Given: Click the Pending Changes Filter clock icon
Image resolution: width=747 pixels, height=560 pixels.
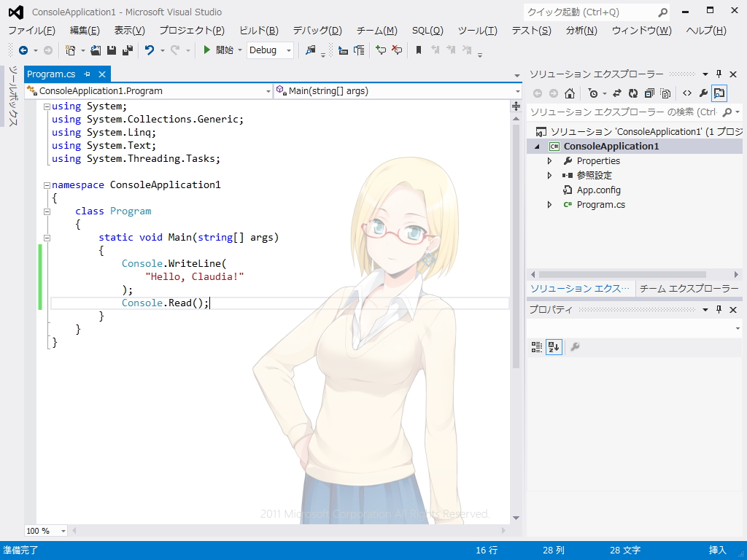Looking at the screenshot, I should (x=592, y=93).
